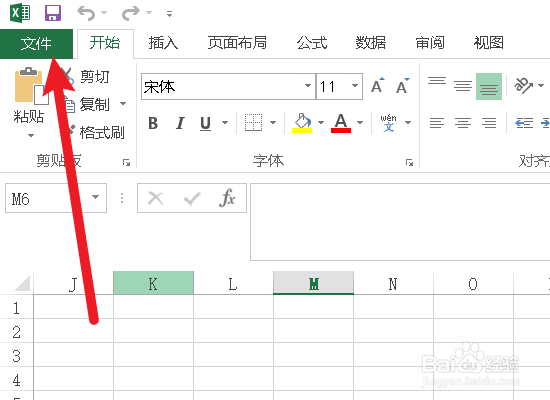Click the 剪切 Cut button
Image resolution: width=550 pixels, height=400 pixels.
coord(86,76)
